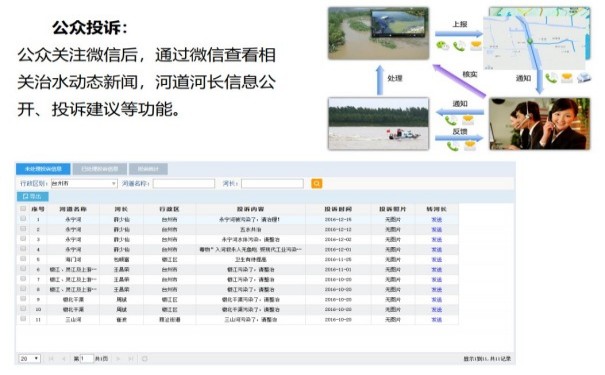
Task: Click the green WeChat icon under 上报
Action: pyautogui.click(x=443, y=46)
